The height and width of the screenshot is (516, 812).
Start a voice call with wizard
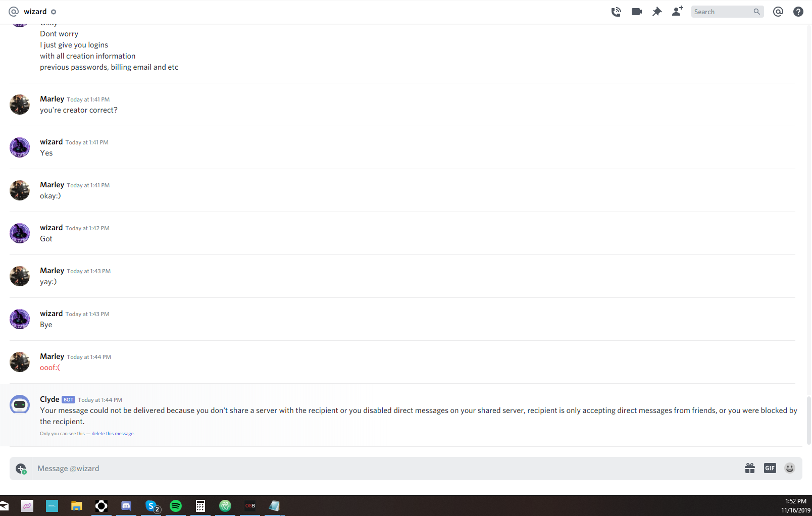(x=616, y=12)
